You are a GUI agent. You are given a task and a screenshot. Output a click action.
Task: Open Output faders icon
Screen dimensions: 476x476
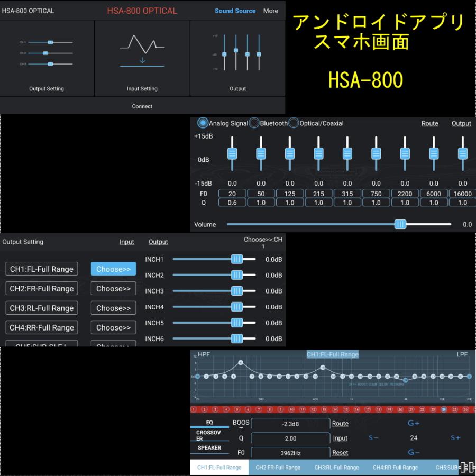pyautogui.click(x=237, y=52)
